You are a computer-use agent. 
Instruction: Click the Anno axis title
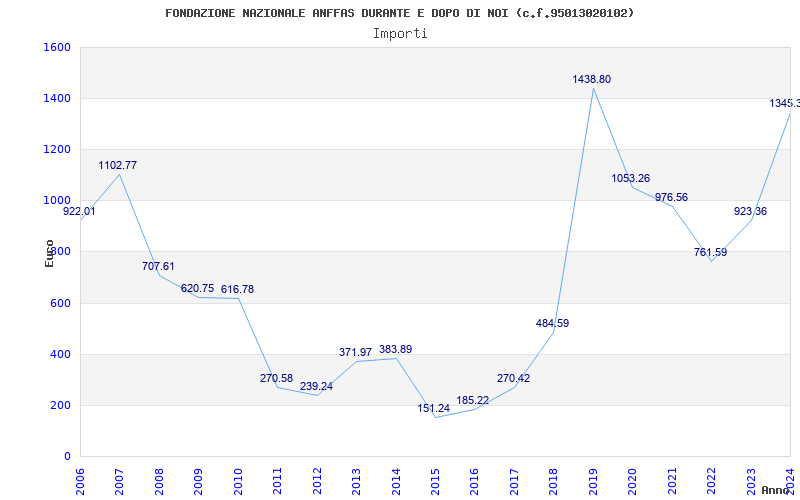pyautogui.click(x=776, y=490)
